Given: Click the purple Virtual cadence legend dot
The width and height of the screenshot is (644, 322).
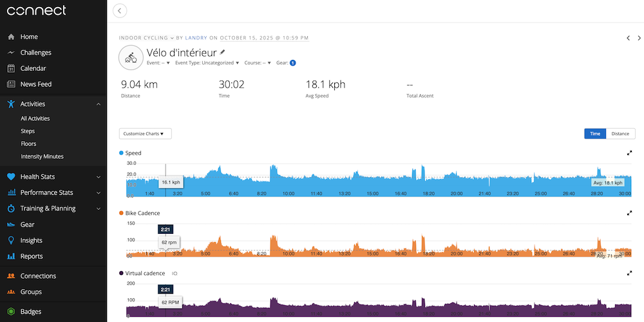Looking at the screenshot, I should tap(121, 273).
